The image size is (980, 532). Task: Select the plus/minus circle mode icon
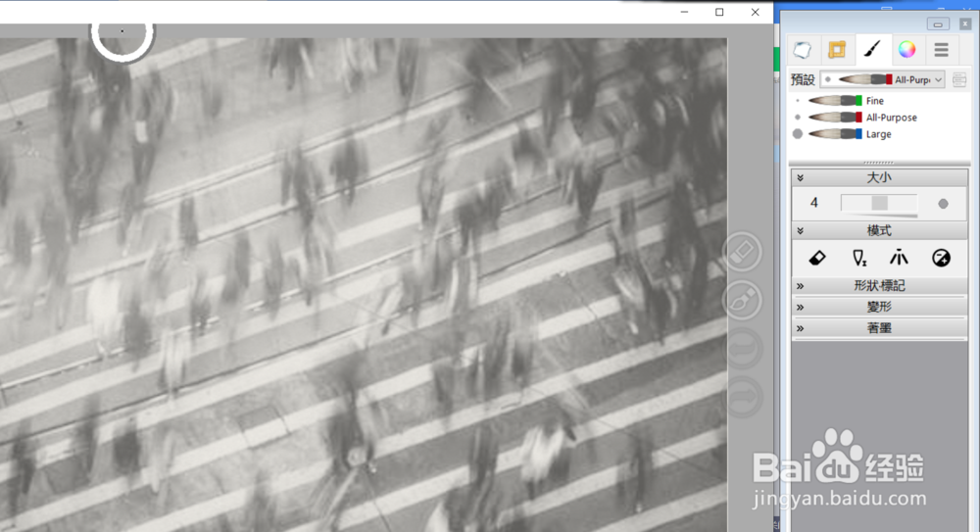[941, 258]
